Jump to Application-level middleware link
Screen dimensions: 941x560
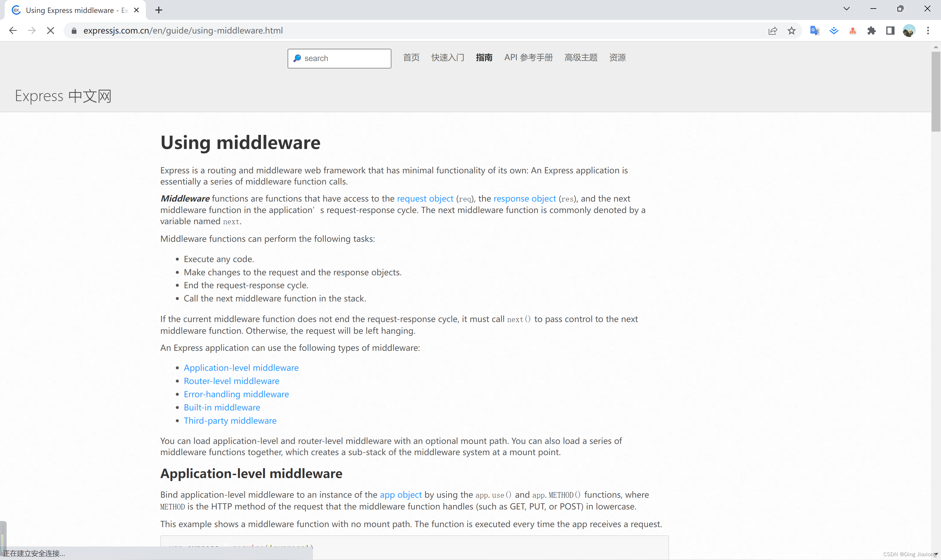(x=241, y=368)
